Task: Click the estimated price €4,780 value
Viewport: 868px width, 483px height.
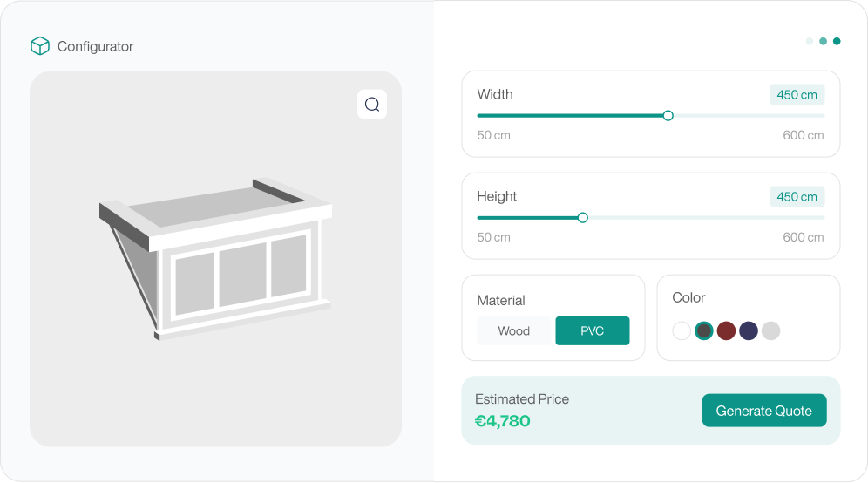Action: pyautogui.click(x=503, y=421)
